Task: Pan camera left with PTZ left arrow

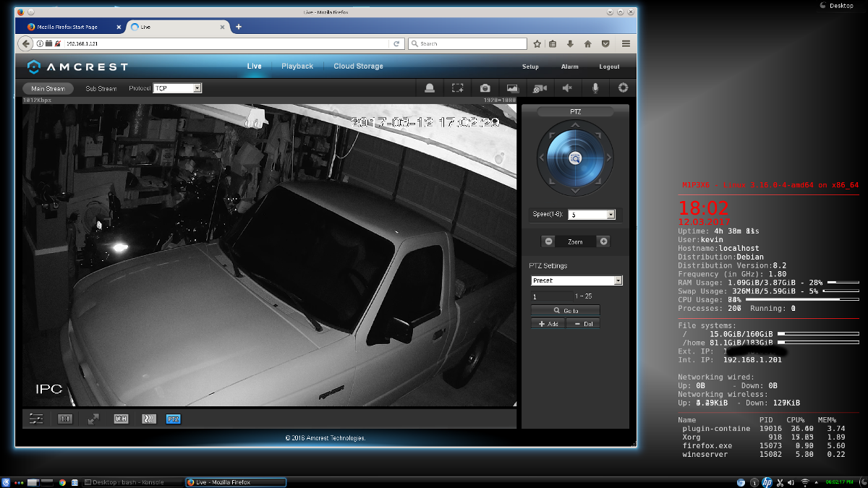Action: tap(542, 158)
